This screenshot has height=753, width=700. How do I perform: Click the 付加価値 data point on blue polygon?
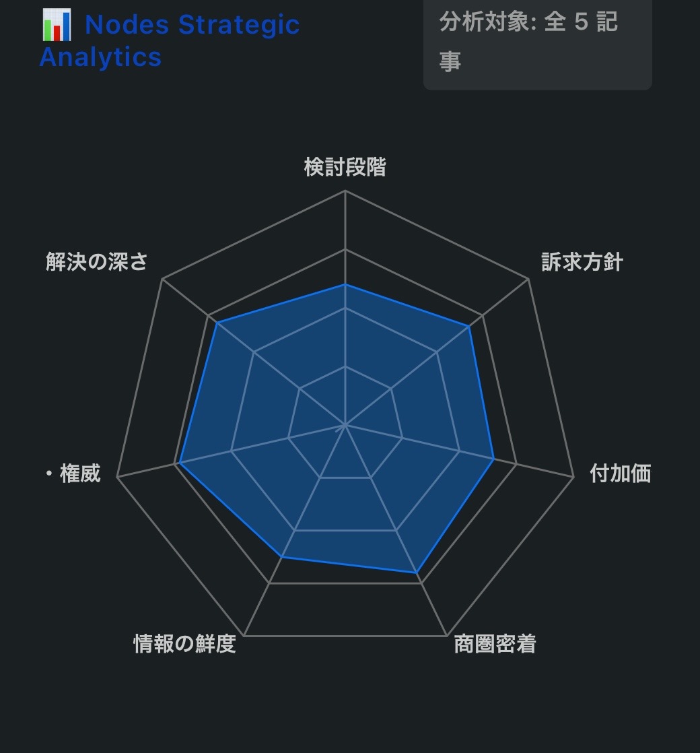(x=494, y=459)
